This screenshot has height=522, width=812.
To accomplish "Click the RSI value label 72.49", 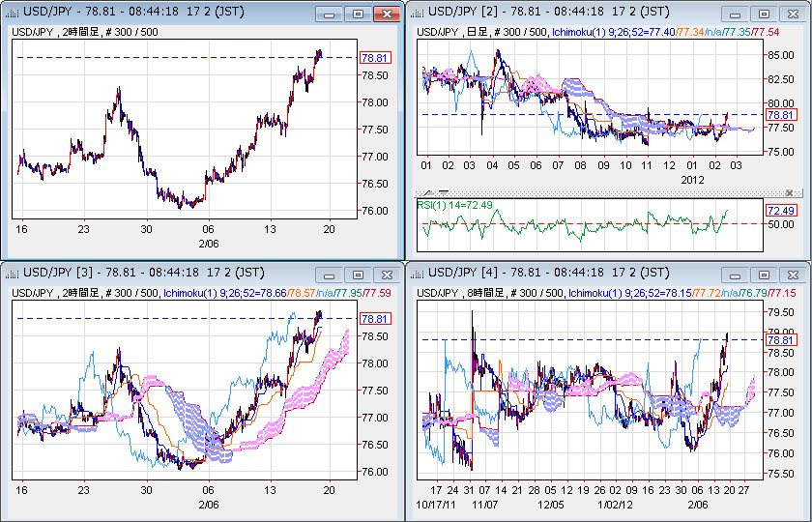I will pos(779,211).
